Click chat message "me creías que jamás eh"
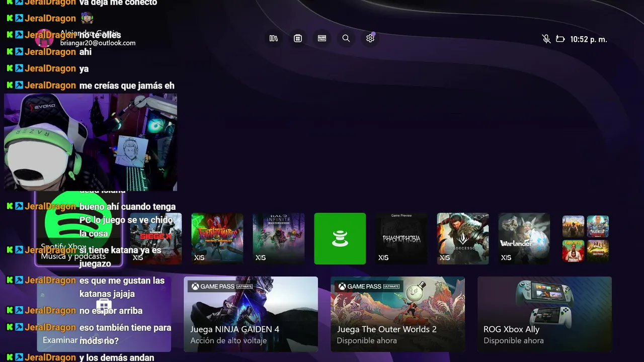 coord(127,85)
